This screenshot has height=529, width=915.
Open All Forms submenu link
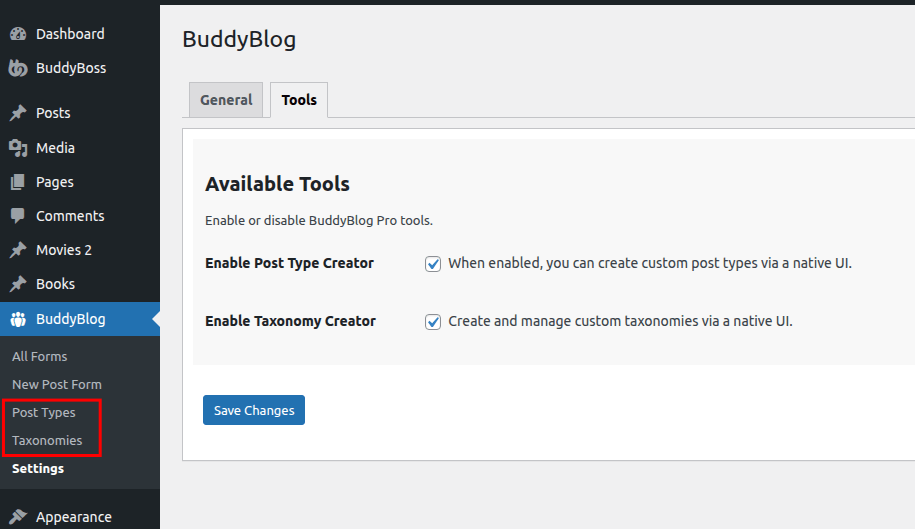click(x=40, y=356)
